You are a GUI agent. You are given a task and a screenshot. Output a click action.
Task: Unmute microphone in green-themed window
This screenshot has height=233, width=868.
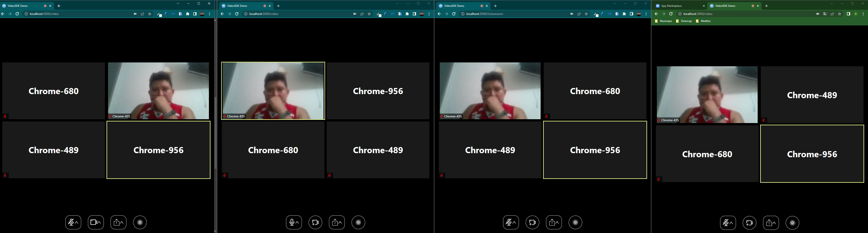726,223
